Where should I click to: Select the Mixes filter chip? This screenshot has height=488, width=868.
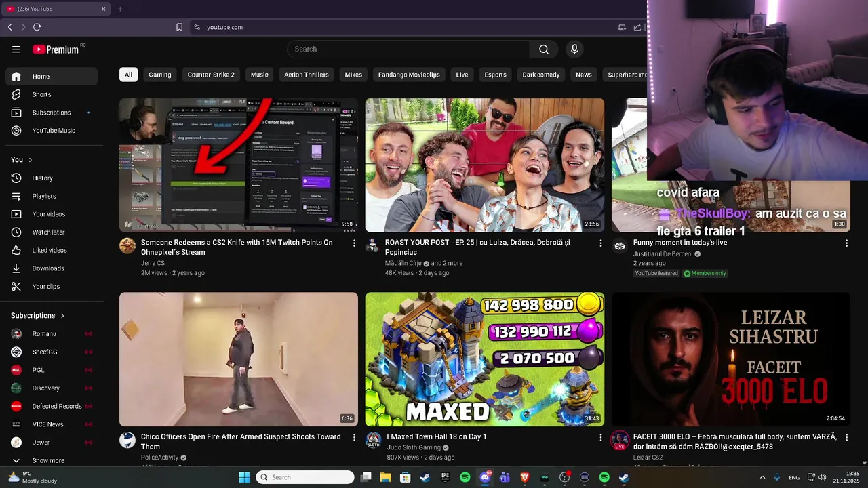pos(353,75)
